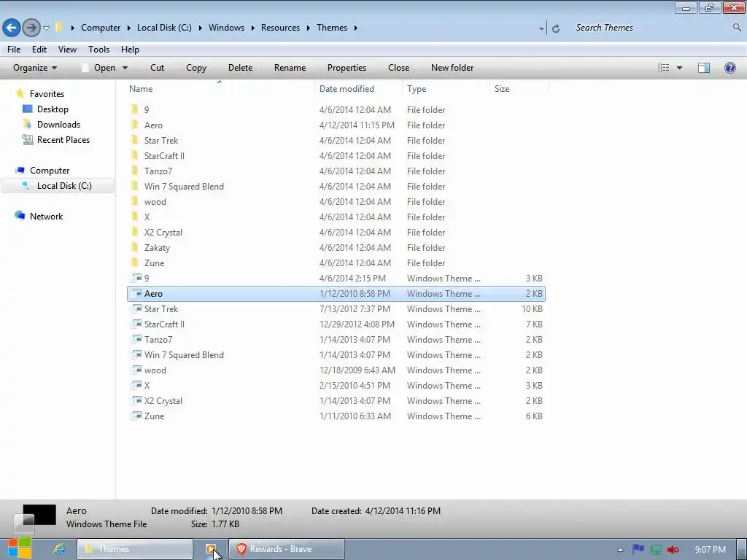Select the Win 7 Squared Blend folder icon

[x=135, y=186]
